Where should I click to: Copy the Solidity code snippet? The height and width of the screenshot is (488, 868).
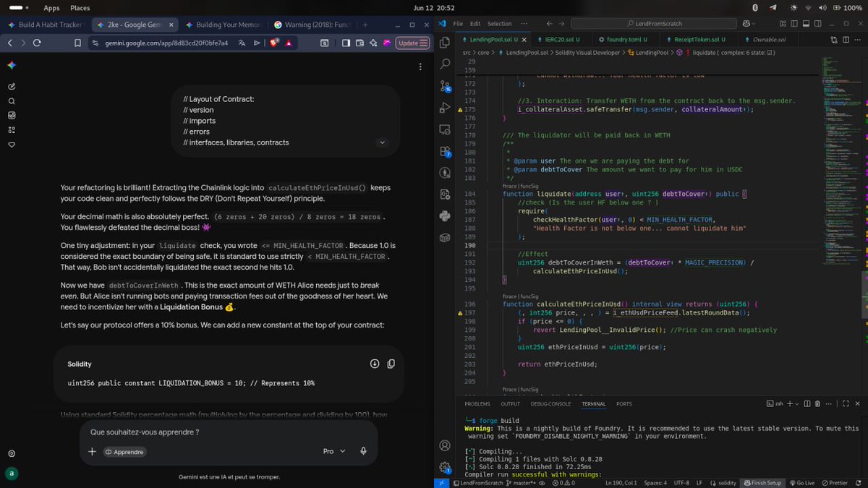click(391, 364)
